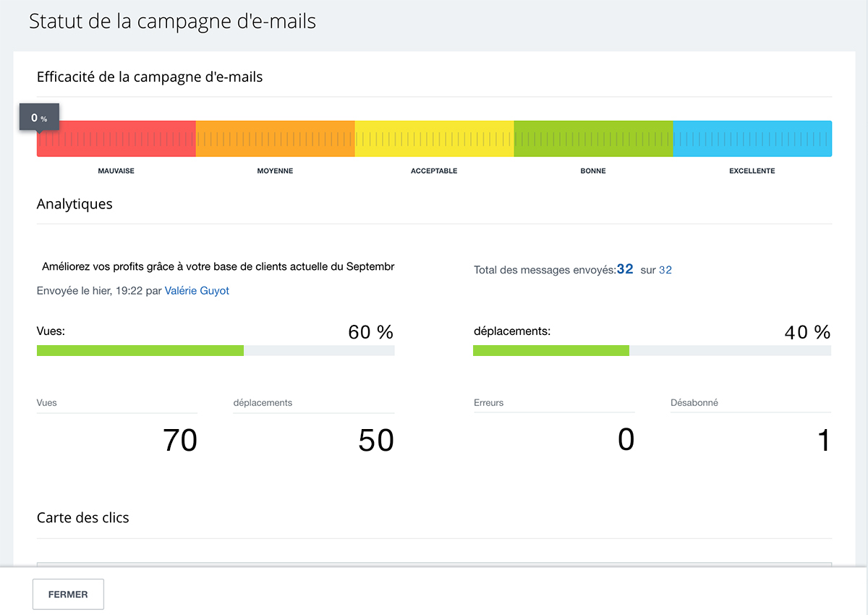The width and height of the screenshot is (868, 615).
Task: Select the yellow ACCEPTABLE scale segment
Action: coord(434,139)
